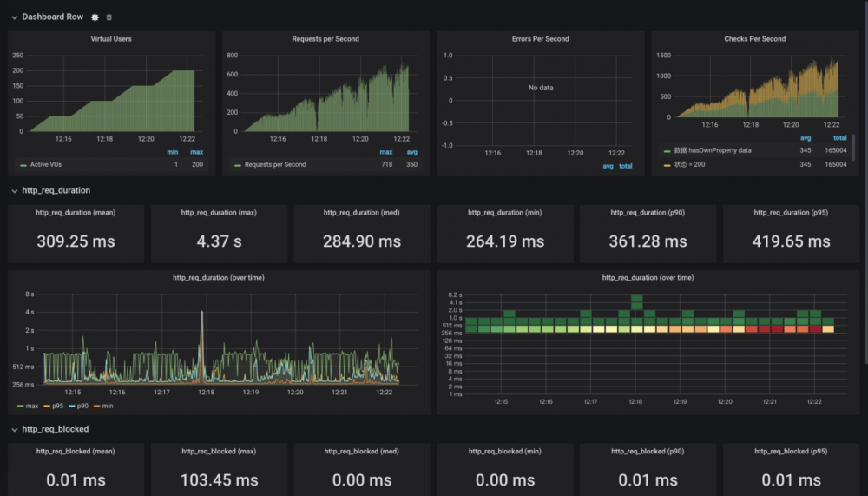
Task: Open http_req_duration (p95) panel title menu
Action: pos(791,212)
